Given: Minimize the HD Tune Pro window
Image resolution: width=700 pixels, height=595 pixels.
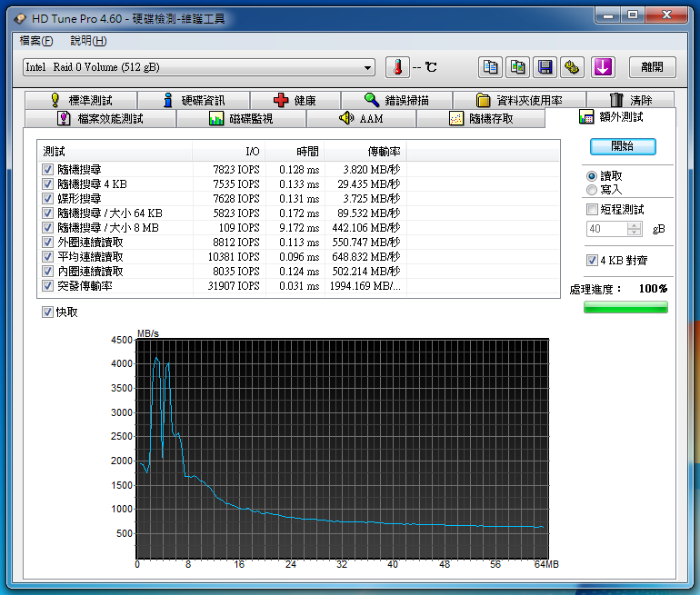Looking at the screenshot, I should pos(607,15).
